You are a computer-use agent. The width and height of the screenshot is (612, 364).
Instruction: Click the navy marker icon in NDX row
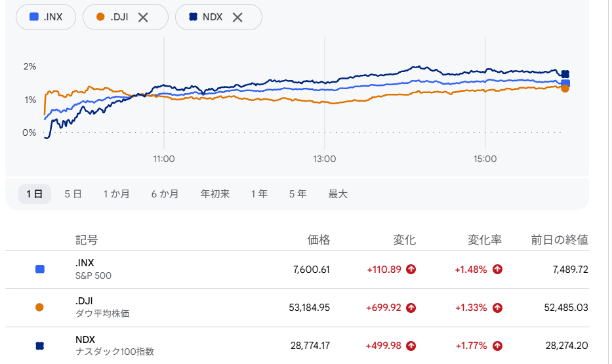(x=39, y=346)
